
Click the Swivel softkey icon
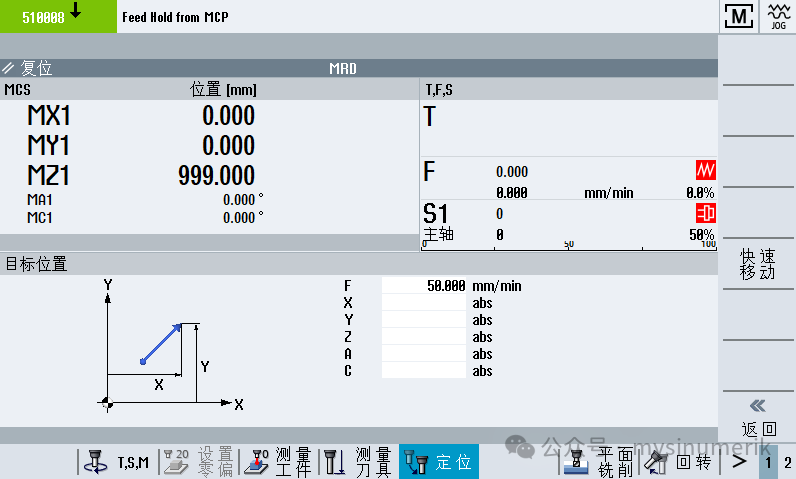point(656,462)
